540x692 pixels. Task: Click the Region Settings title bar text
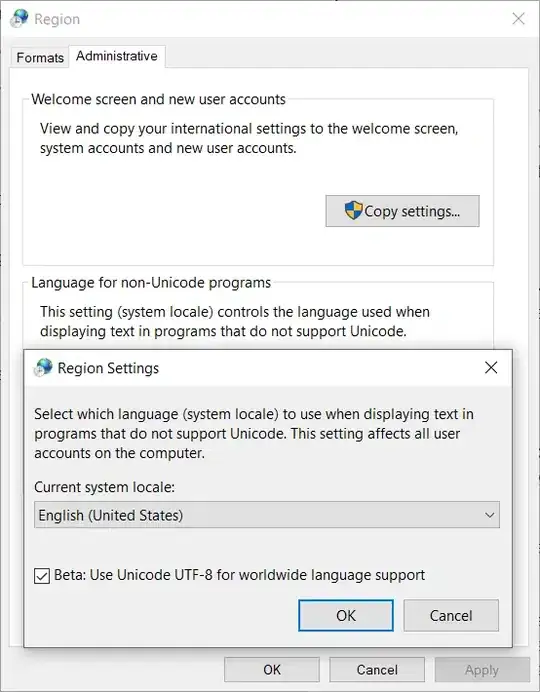[108, 368]
